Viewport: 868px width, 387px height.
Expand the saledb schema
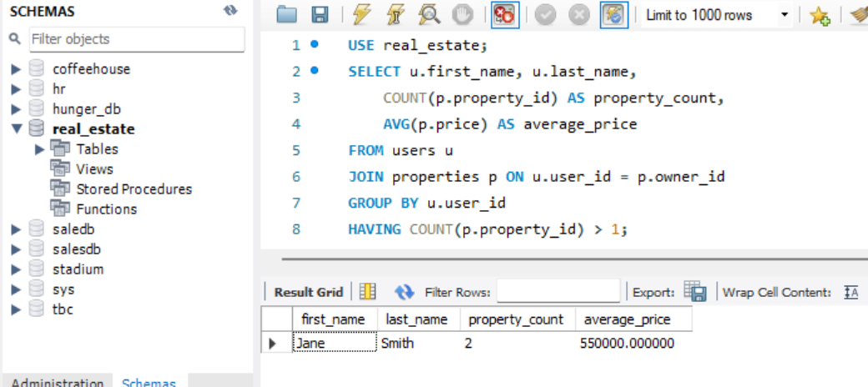[x=16, y=229]
